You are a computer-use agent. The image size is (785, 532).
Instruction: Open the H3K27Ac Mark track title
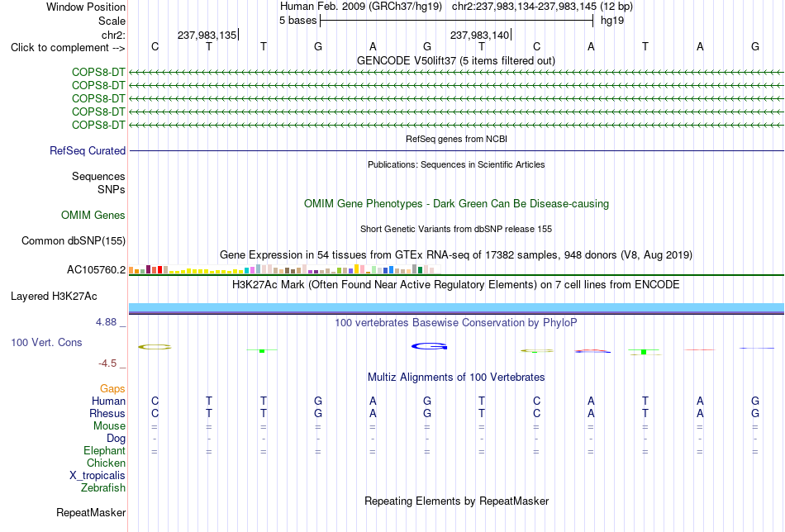click(456, 285)
